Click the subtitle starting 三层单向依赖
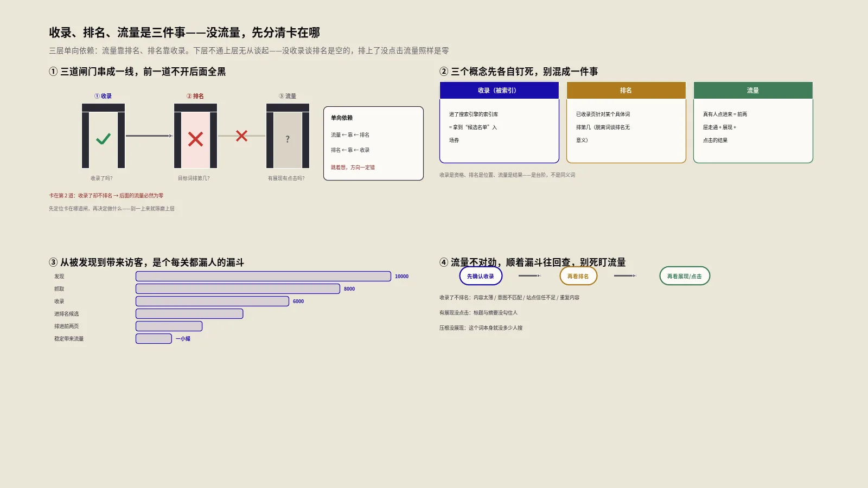This screenshot has width=868, height=488. click(x=249, y=50)
